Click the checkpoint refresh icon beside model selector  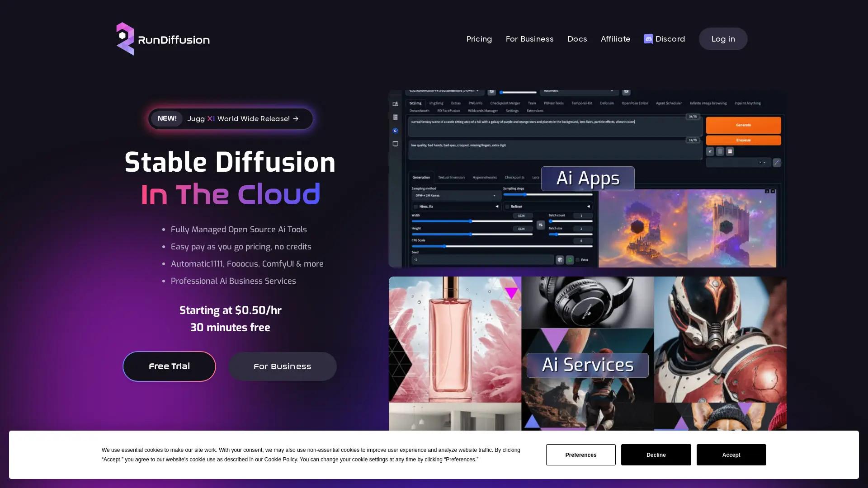[x=491, y=92]
